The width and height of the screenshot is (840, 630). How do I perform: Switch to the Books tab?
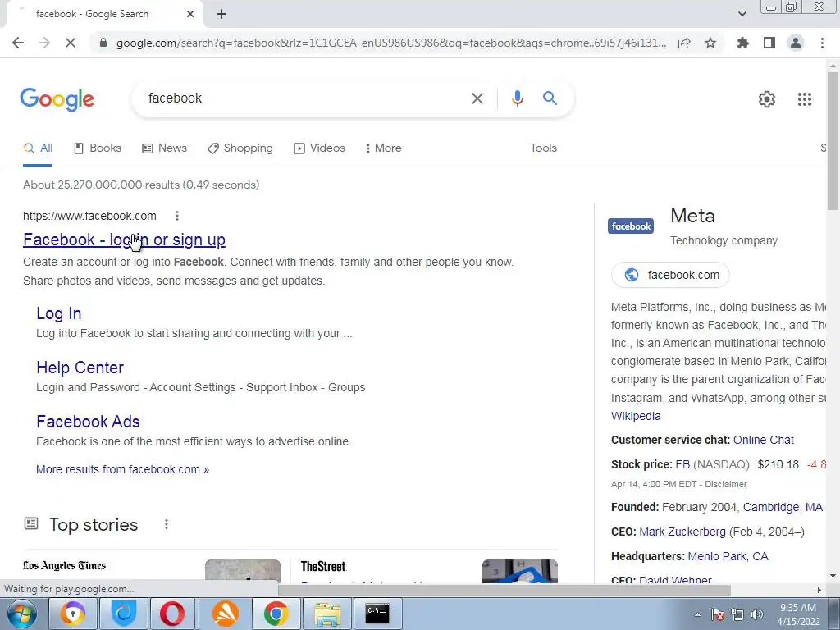tap(98, 148)
